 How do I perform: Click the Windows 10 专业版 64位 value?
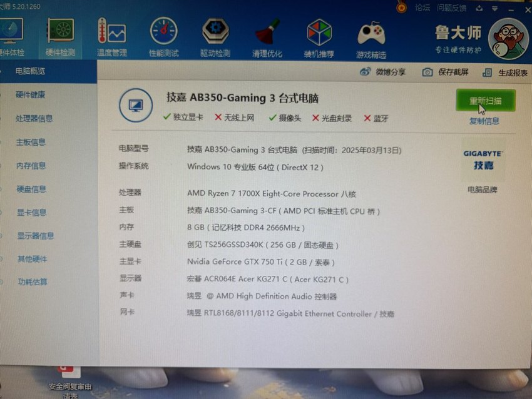tap(255, 167)
